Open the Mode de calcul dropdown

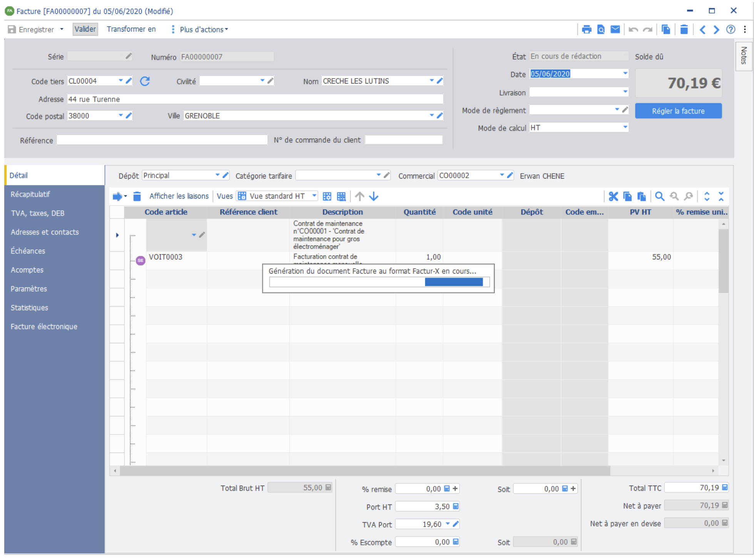pos(625,127)
